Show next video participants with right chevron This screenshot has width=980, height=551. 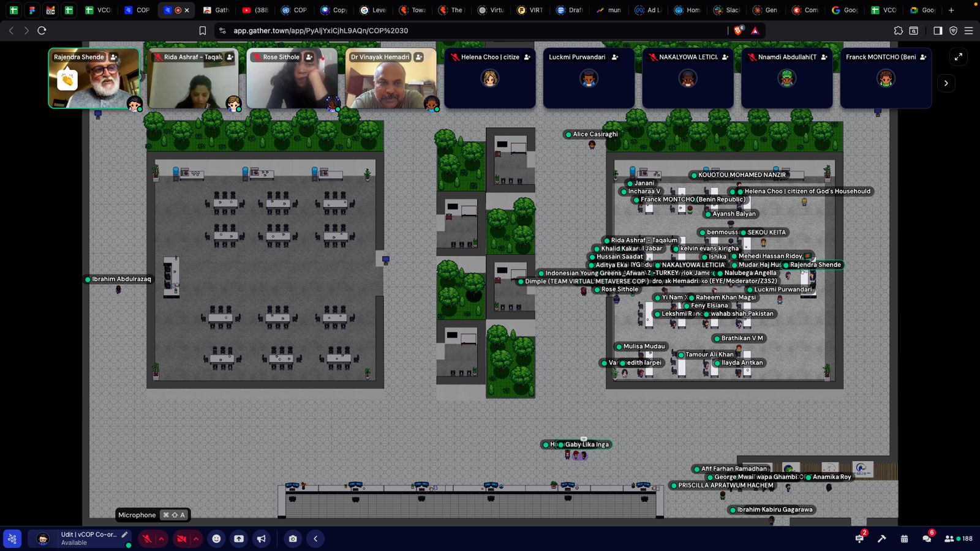click(946, 83)
